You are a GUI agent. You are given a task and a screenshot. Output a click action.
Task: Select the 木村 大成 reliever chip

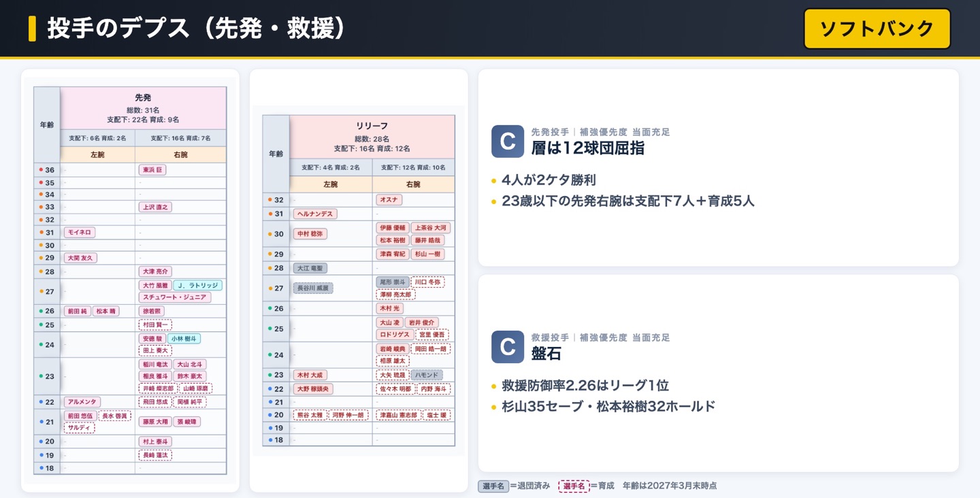pyautogui.click(x=310, y=375)
